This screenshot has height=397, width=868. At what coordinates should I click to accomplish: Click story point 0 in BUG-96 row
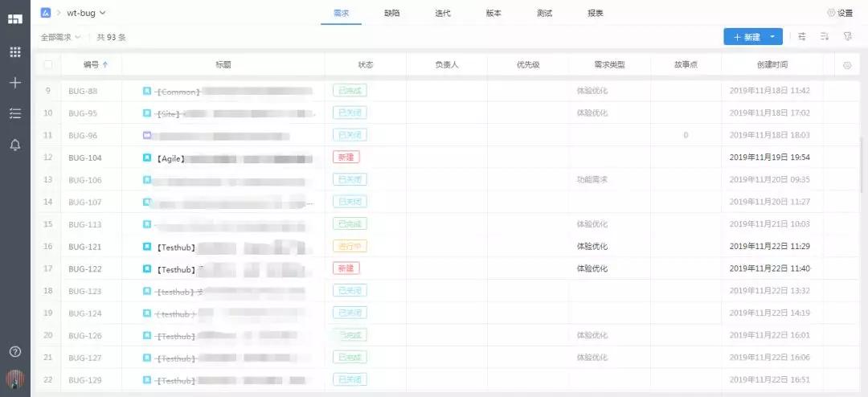click(686, 135)
